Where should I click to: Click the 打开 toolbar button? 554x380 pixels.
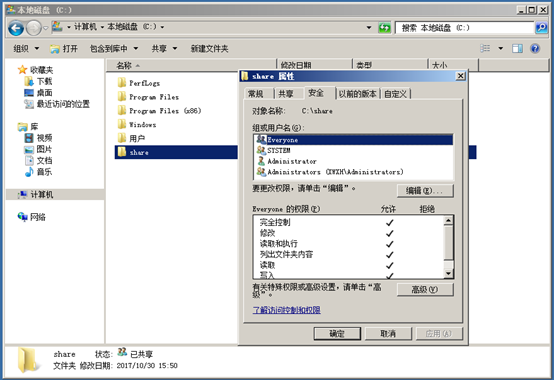[x=64, y=48]
